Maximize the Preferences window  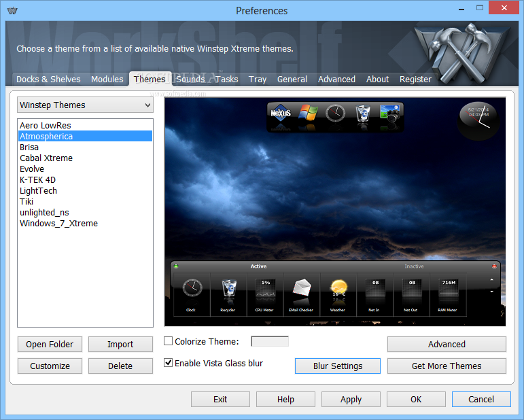(480, 8)
